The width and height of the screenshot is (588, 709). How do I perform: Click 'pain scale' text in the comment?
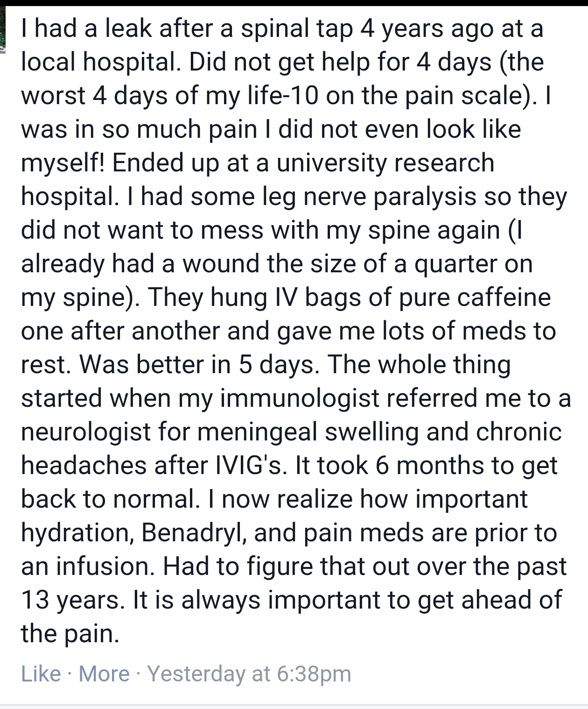[467, 96]
